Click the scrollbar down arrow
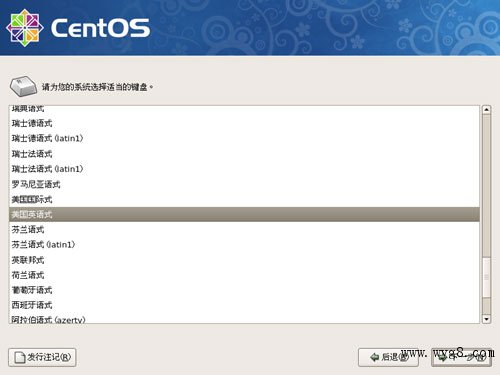The width and height of the screenshot is (500, 375). (486, 319)
